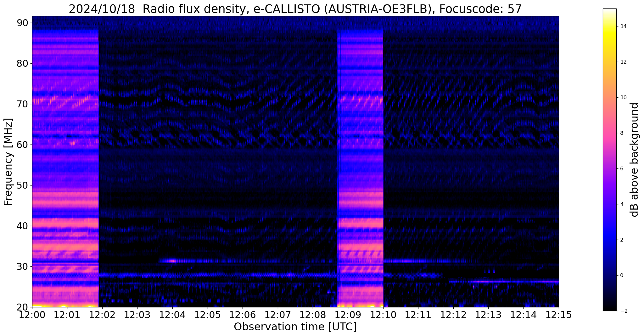Click the 12:04 time tick label
This screenshot has width=644, height=336.
pyautogui.click(x=172, y=315)
